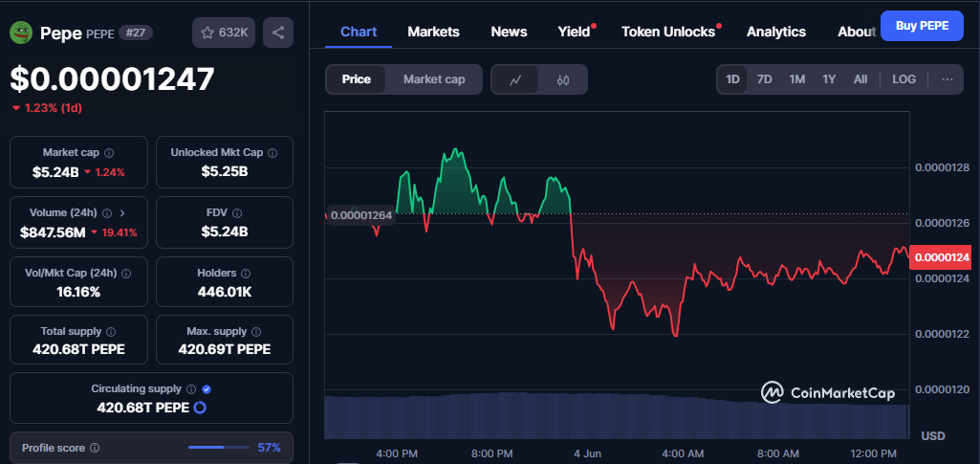Set chart range to 7D
Screen dimensions: 980x464
(764, 79)
